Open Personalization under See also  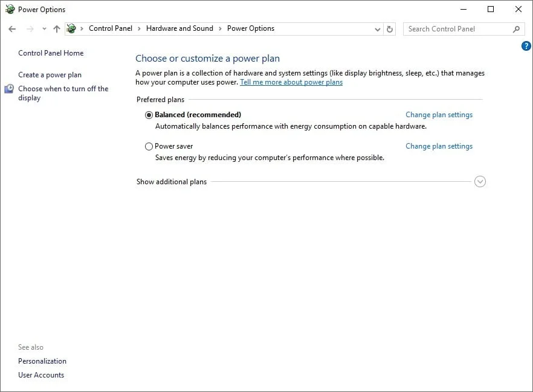(42, 361)
